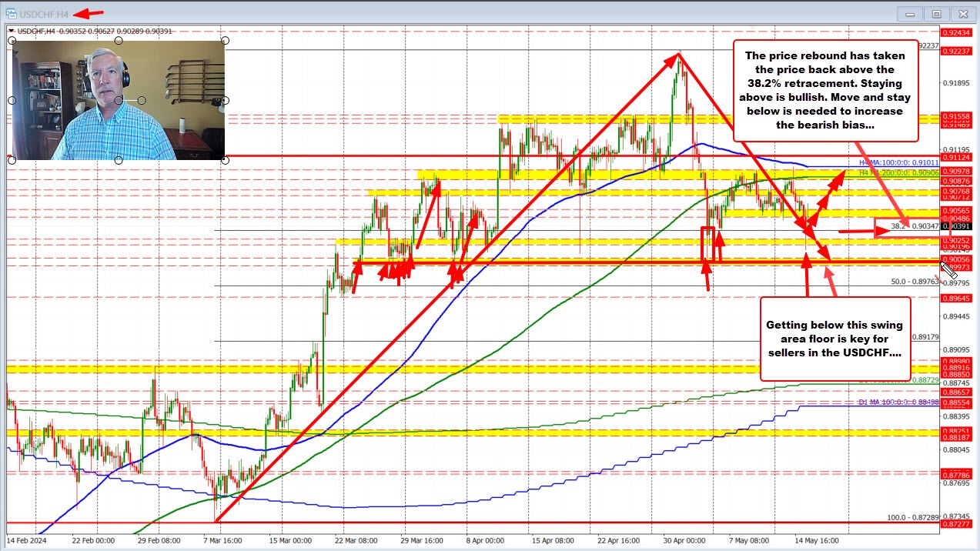Viewport: 980px width, 551px height.
Task: Click the bottom-right resize handle of webcam overlay
Action: click(x=224, y=159)
